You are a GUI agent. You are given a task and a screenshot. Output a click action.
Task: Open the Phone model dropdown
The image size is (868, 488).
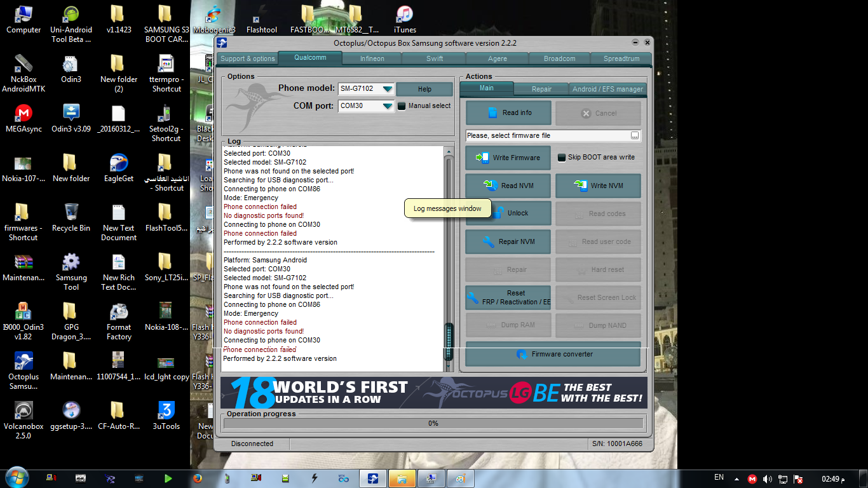[387, 89]
